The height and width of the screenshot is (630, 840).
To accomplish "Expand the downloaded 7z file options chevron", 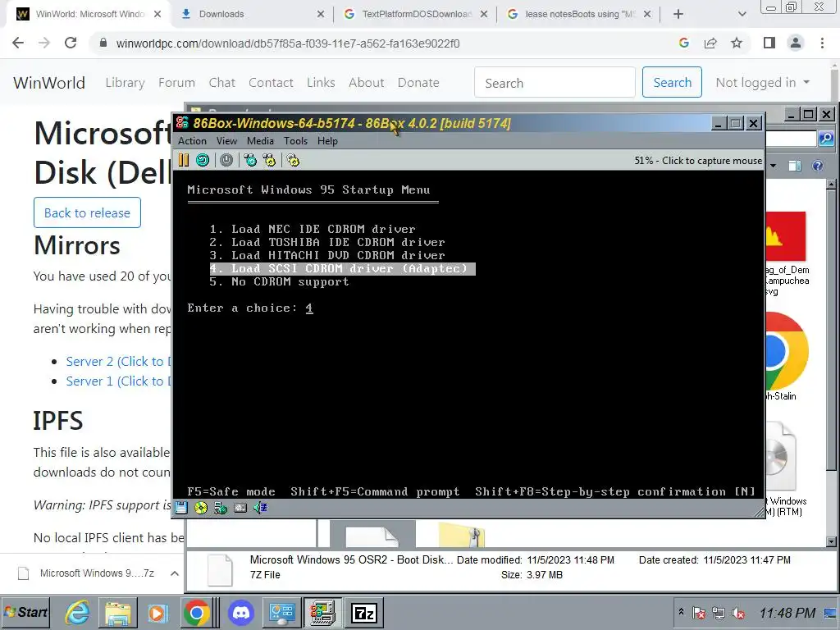I will point(174,573).
